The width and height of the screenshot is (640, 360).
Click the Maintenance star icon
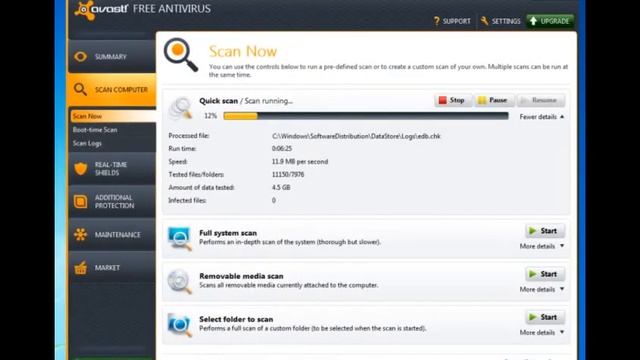pos(80,234)
